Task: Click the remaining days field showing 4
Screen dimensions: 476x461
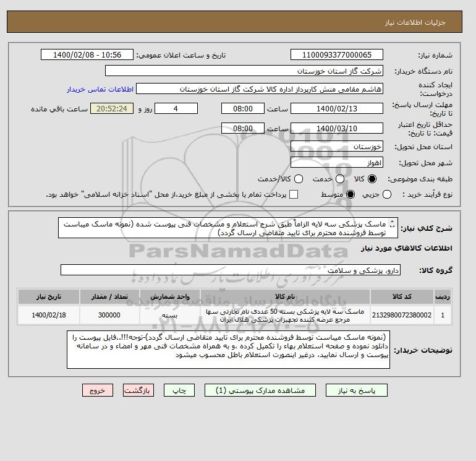Action: coord(176,108)
